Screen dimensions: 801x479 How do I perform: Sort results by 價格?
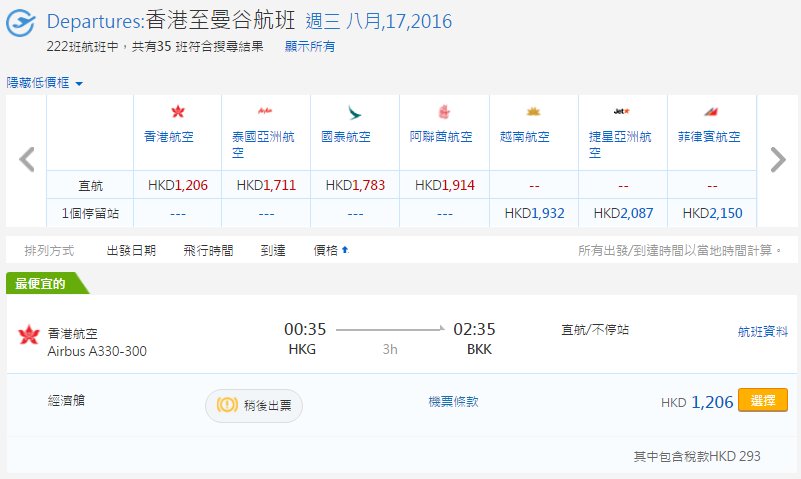click(326, 250)
